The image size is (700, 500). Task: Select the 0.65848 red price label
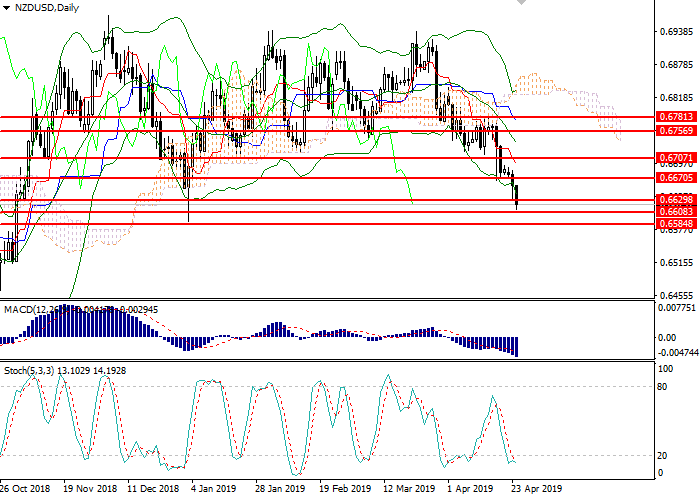tap(676, 224)
